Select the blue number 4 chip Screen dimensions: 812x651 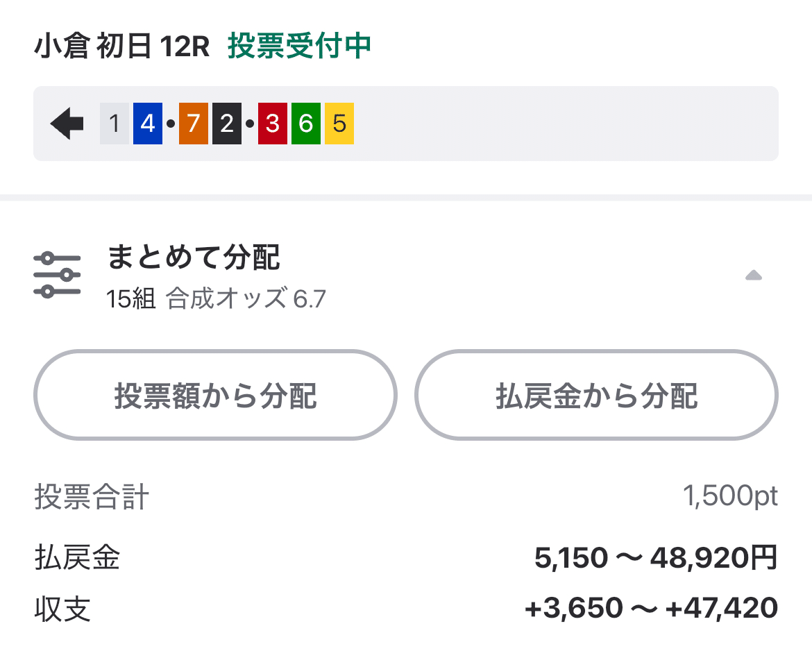tap(149, 122)
